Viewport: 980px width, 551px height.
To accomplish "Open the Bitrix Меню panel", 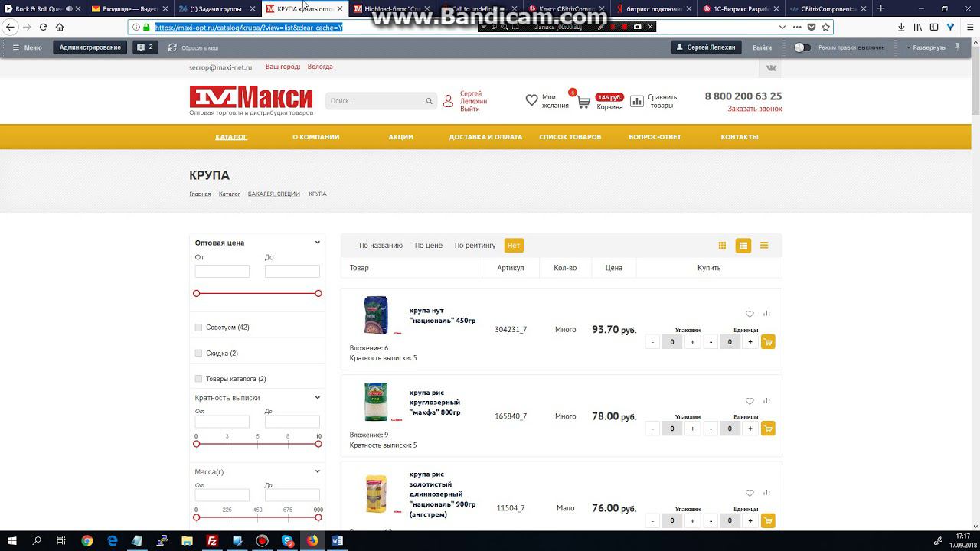I will pos(27,47).
